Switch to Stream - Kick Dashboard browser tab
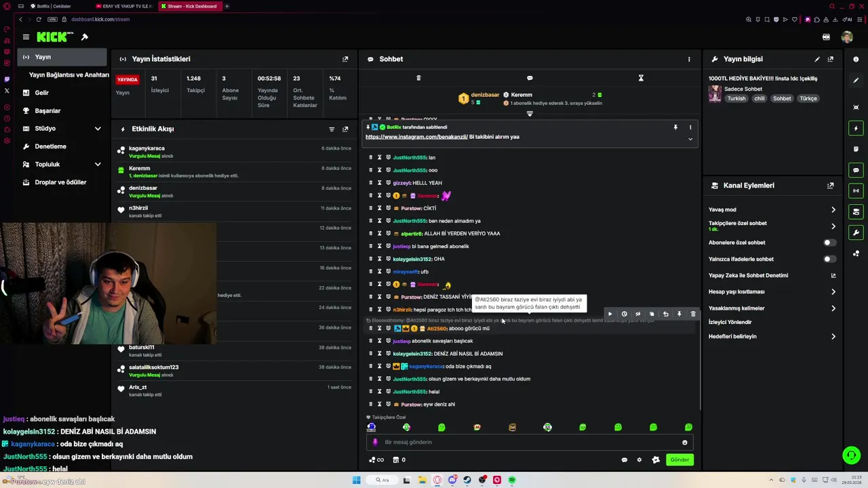 click(189, 6)
